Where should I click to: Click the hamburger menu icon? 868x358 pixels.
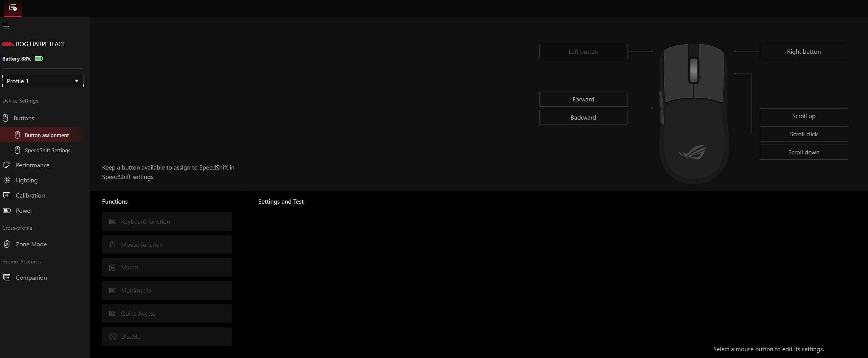click(x=6, y=26)
